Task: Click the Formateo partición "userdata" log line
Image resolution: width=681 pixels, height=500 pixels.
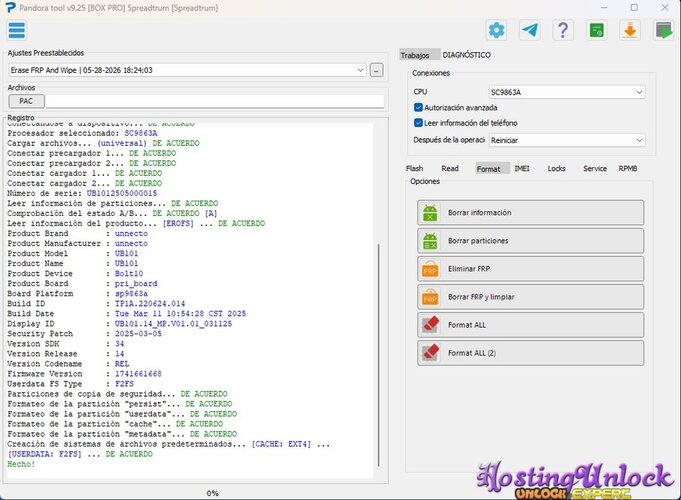Action: pos(122,414)
